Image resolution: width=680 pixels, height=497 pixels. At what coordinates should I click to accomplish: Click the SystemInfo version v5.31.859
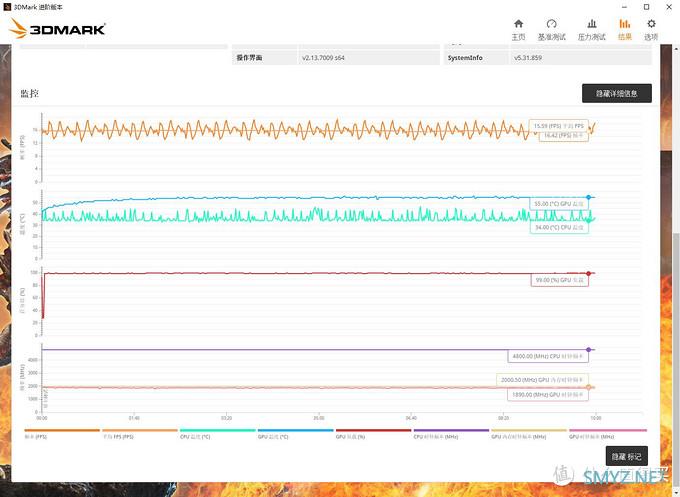(x=528, y=58)
